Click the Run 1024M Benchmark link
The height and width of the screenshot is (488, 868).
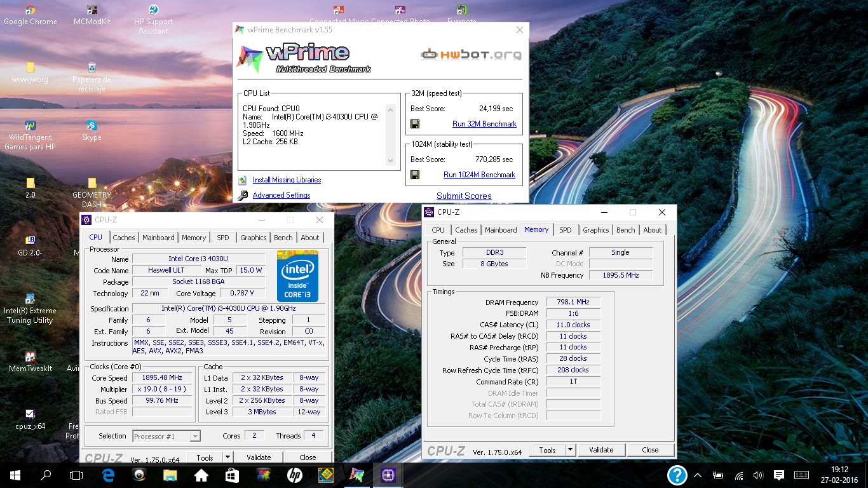(479, 175)
